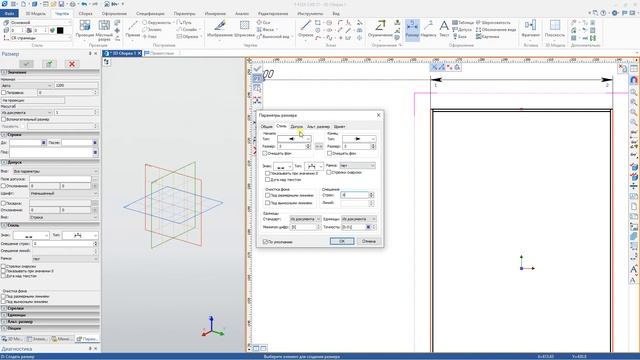Viewport: 640px width, 360px height.
Task: Open the Рамка dropdown in dialog
Action: (357, 165)
